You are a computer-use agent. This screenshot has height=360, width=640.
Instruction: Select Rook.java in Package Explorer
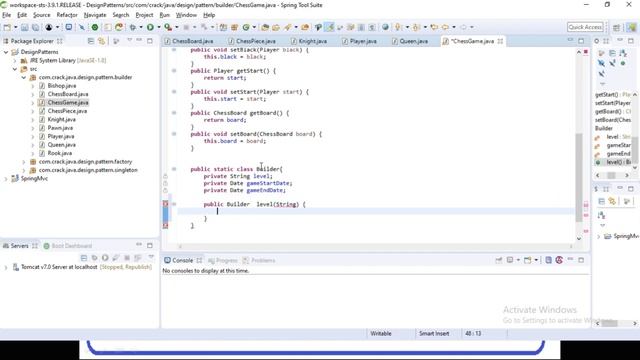coord(60,153)
